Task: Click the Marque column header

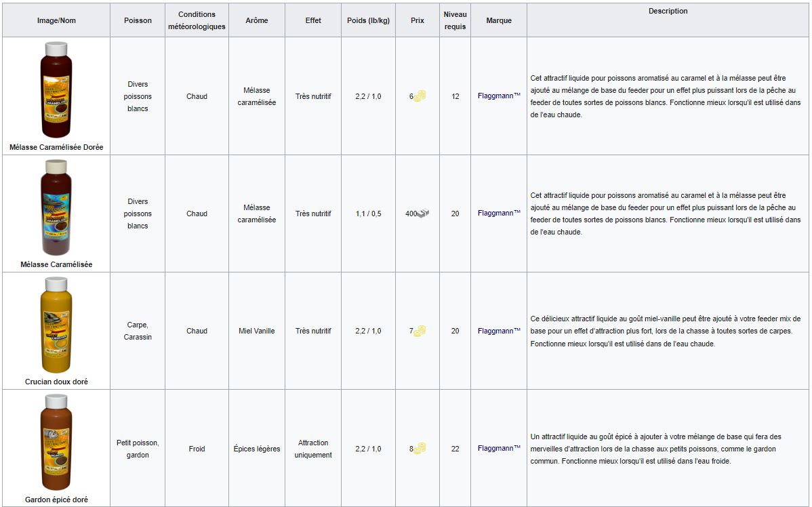Action: (x=499, y=20)
